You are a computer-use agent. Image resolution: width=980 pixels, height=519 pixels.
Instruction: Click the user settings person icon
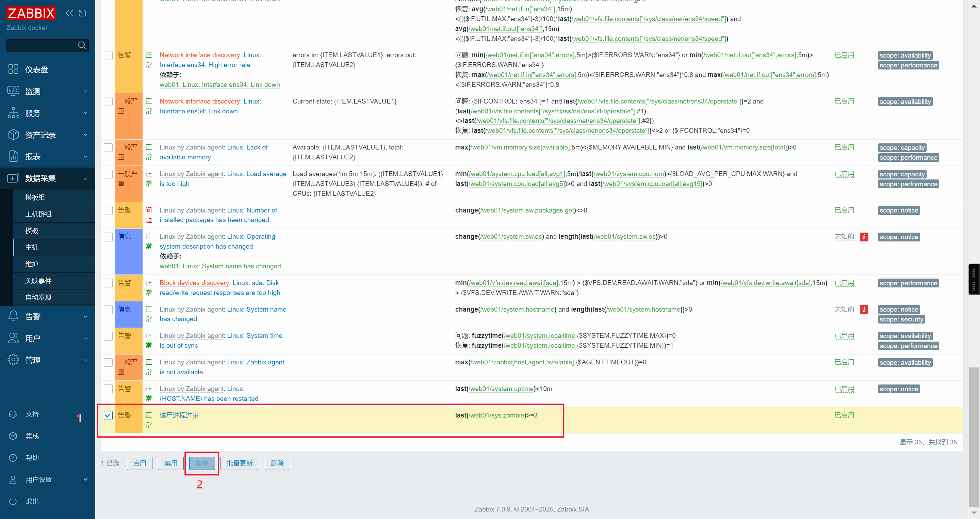point(13,480)
